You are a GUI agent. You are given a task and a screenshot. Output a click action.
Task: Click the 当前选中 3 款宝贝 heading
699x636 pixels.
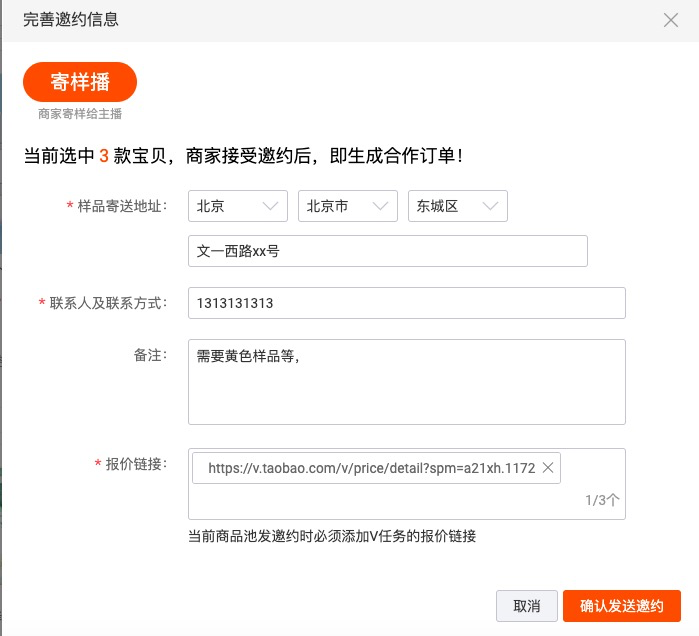tap(243, 156)
